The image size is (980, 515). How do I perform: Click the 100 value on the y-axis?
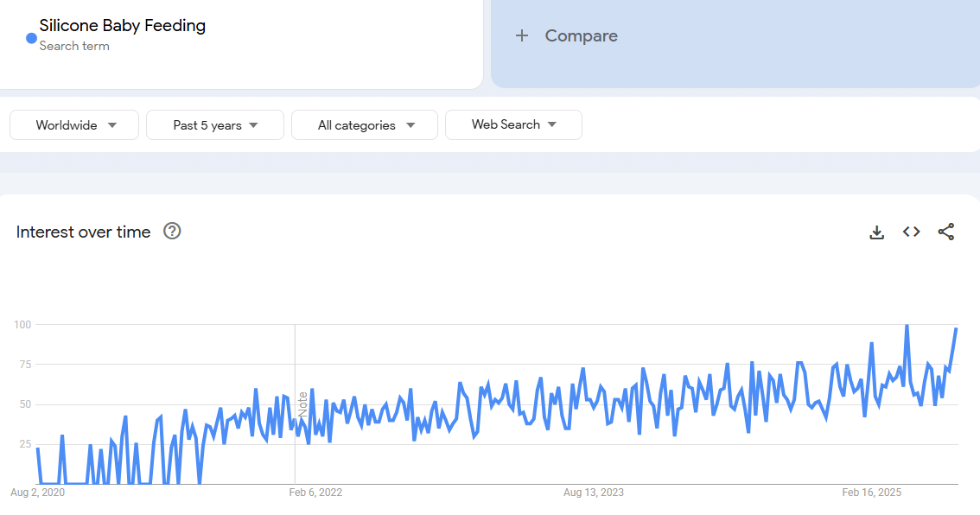click(22, 325)
